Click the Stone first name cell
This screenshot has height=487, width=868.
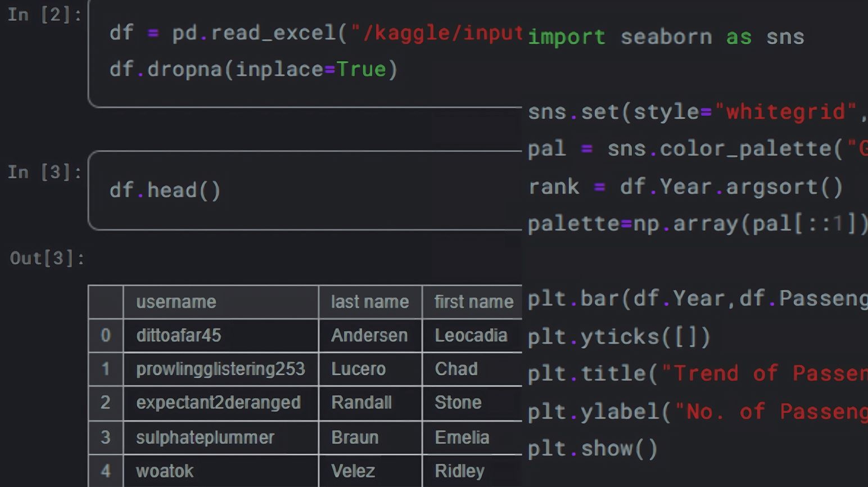pyautogui.click(x=472, y=403)
